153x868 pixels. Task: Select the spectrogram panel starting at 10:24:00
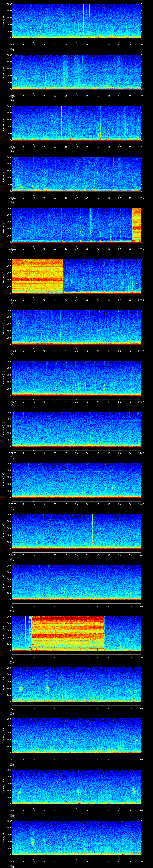click(77, 531)
